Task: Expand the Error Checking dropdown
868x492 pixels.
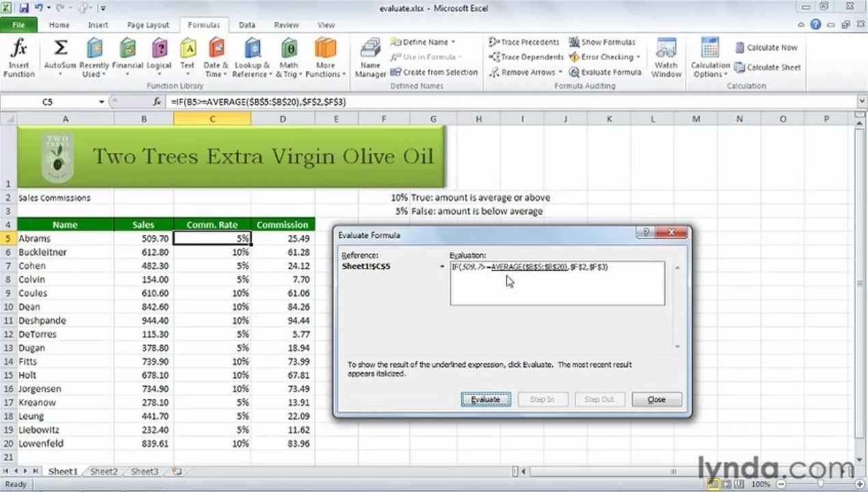Action: [638, 57]
